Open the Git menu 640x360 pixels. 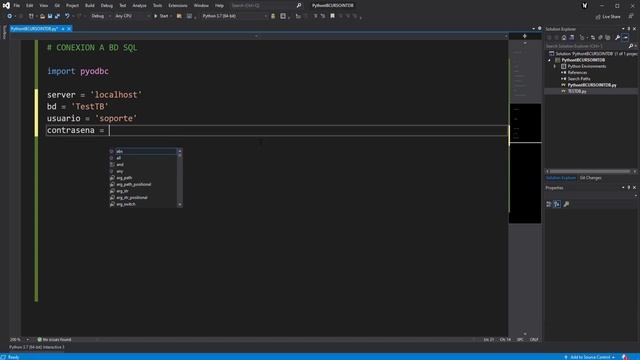click(57, 6)
